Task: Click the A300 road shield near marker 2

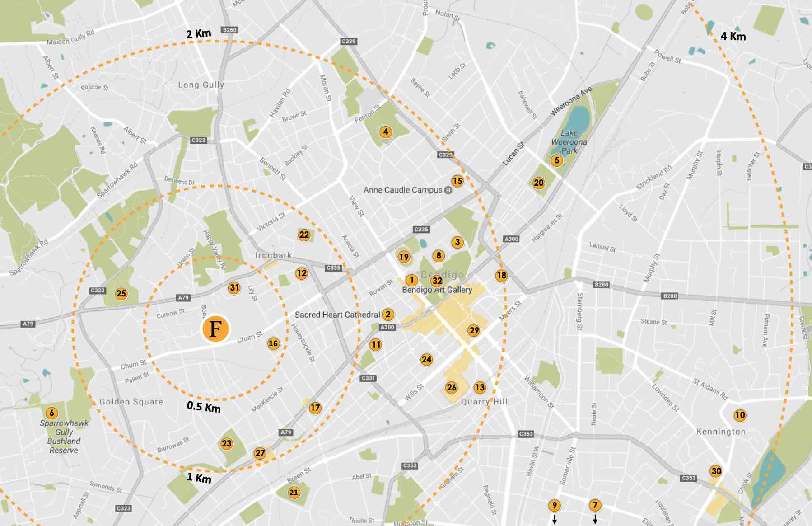Action: click(387, 327)
